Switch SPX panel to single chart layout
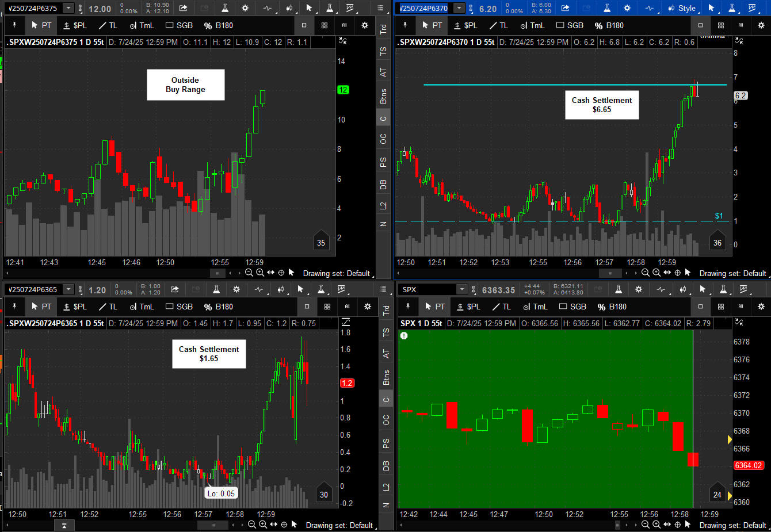 pos(701,307)
